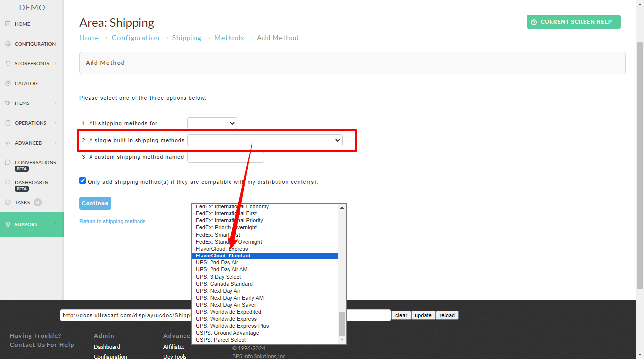This screenshot has height=359, width=644.
Task: Select UPS: Canada Standard option
Action: click(265, 284)
